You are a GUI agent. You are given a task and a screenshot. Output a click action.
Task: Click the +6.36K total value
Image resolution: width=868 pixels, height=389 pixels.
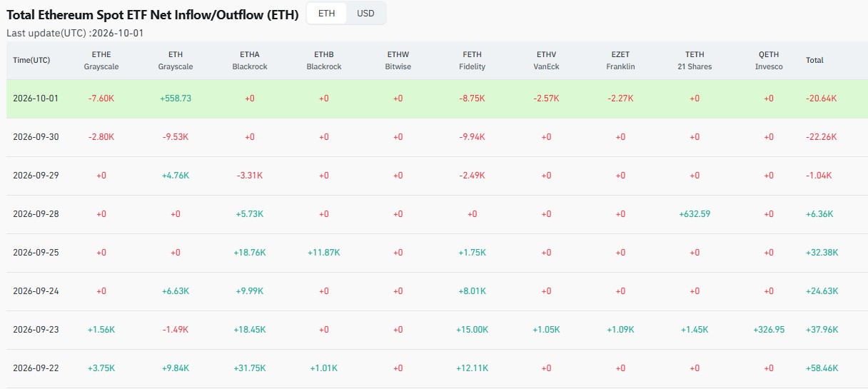(x=820, y=214)
